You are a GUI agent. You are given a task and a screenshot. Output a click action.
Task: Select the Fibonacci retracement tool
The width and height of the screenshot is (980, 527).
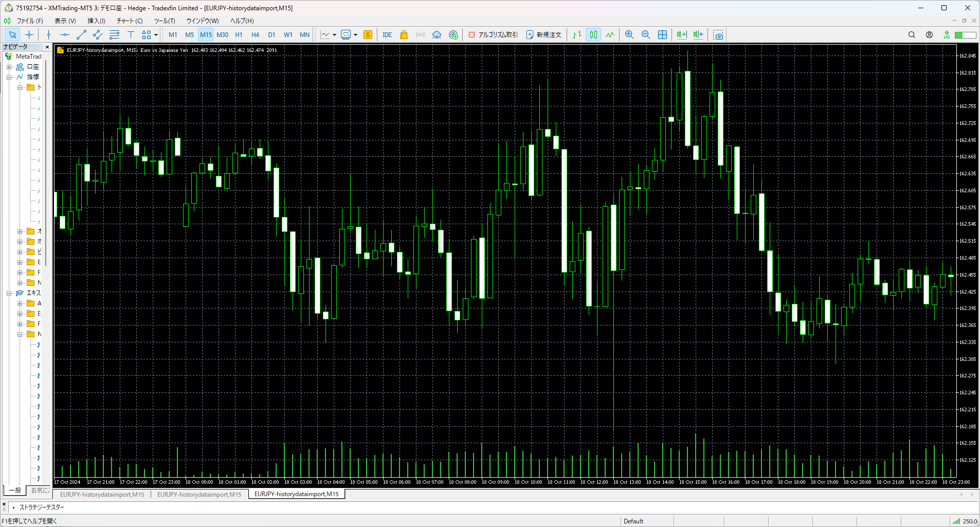[x=114, y=34]
